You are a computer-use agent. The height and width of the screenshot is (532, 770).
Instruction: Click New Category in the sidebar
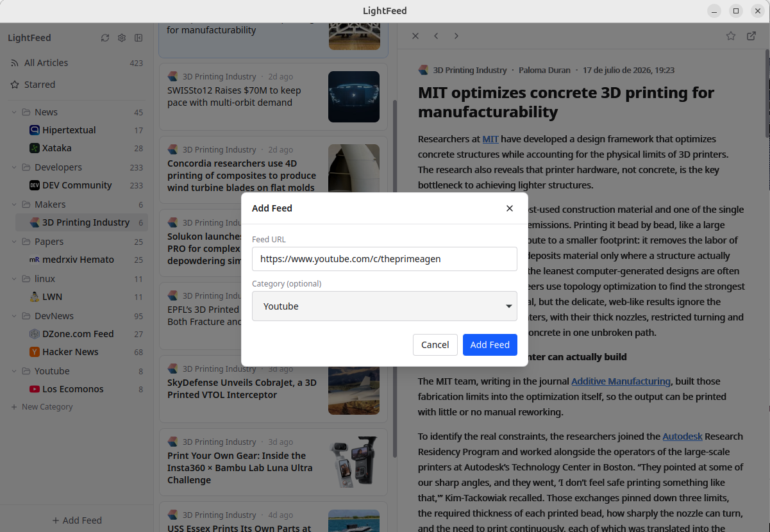(42, 407)
